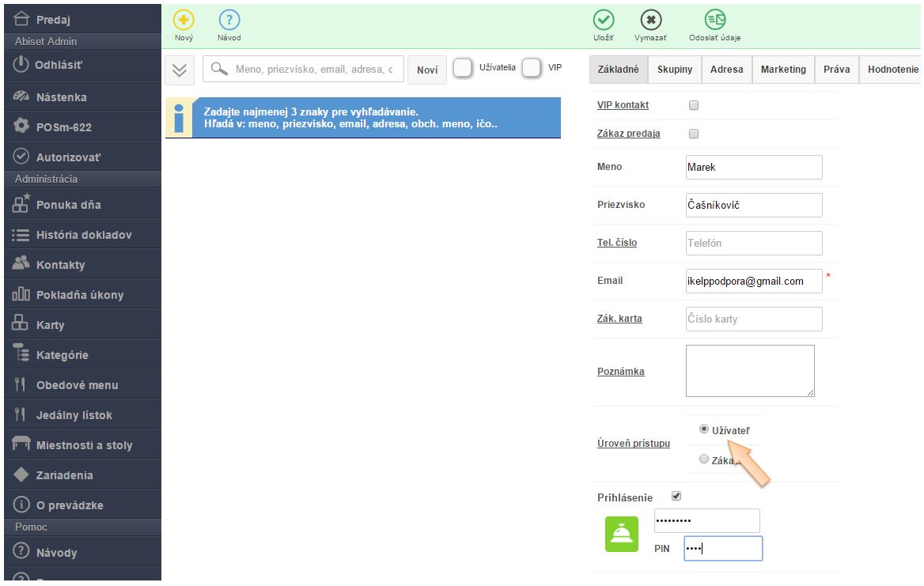The width and height of the screenshot is (924, 586).
Task: Open the Návod help icon
Action: pos(229,21)
